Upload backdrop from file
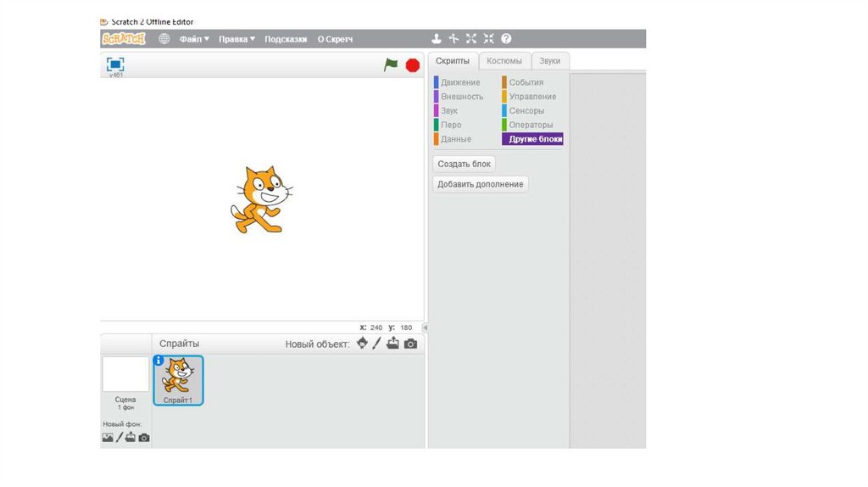The width and height of the screenshot is (868, 487). 130,437
